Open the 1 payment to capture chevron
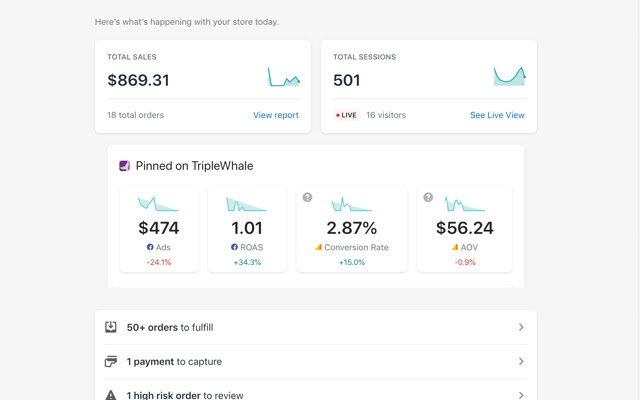640x400 pixels. pyautogui.click(x=521, y=361)
